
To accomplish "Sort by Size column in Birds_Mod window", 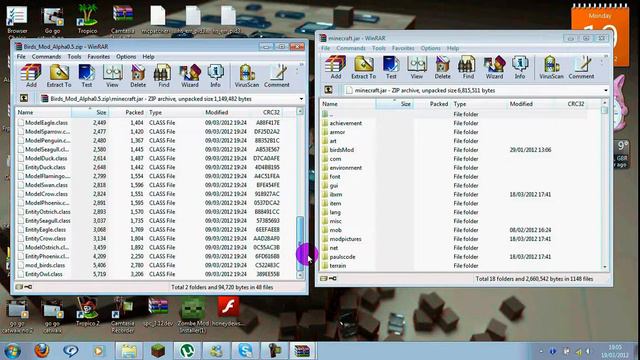I will coord(90,112).
